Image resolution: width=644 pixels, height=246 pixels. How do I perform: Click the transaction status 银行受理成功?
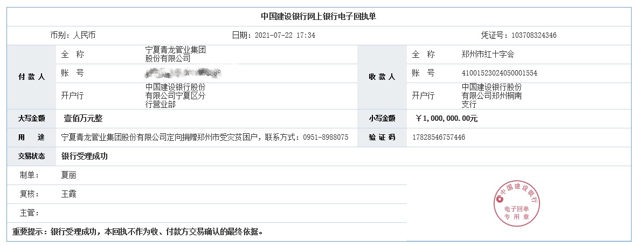click(84, 156)
